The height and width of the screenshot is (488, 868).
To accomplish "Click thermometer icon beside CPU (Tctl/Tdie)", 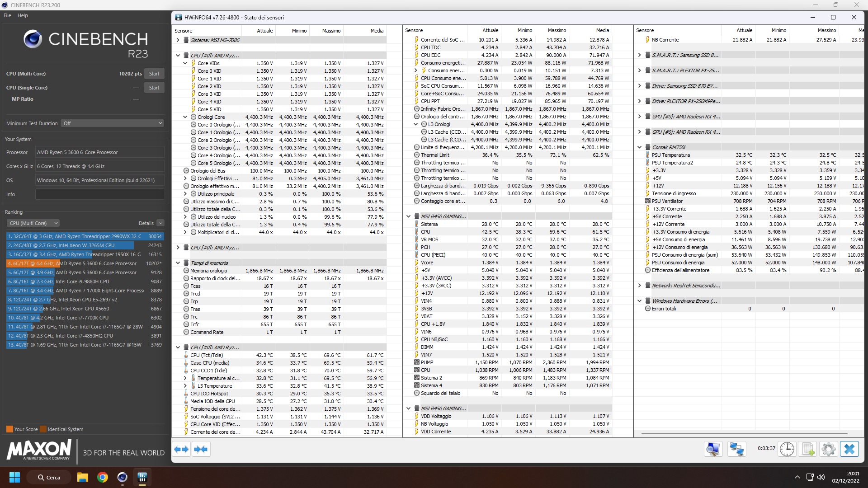I will (x=186, y=355).
